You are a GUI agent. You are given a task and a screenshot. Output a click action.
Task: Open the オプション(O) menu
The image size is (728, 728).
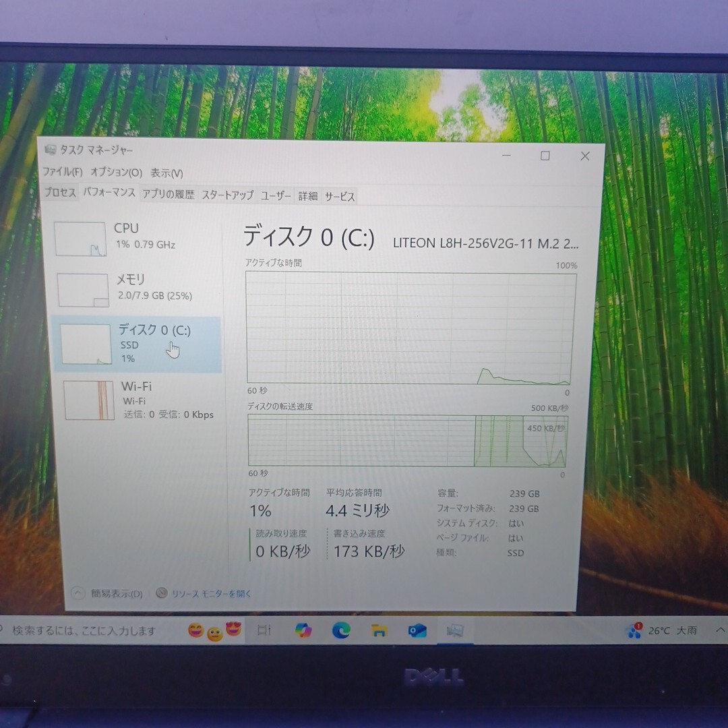tap(116, 173)
